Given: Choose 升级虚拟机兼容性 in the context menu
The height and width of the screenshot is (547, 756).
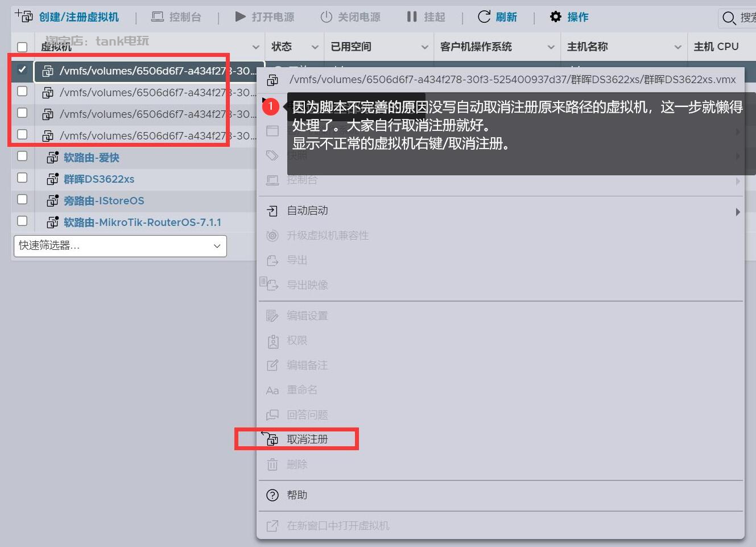Looking at the screenshot, I should [328, 235].
